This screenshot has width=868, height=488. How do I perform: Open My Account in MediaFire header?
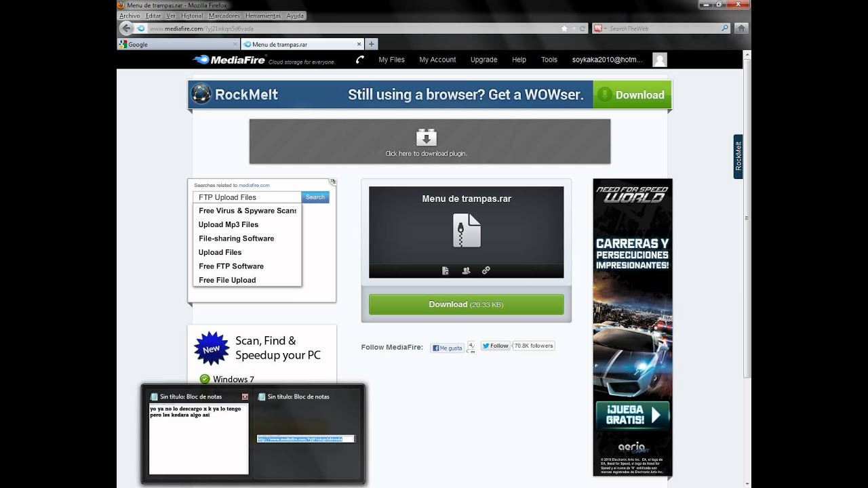pos(437,60)
